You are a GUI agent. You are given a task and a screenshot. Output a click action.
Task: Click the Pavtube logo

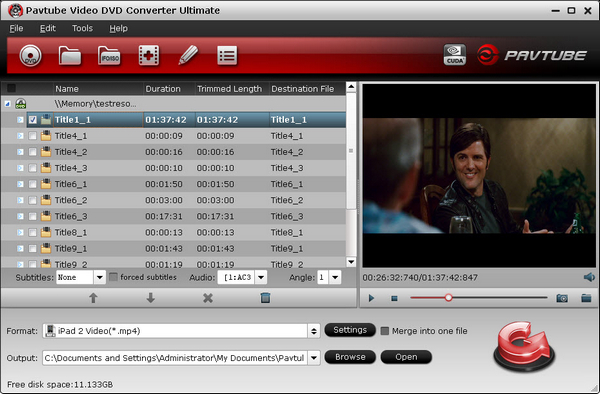point(532,55)
